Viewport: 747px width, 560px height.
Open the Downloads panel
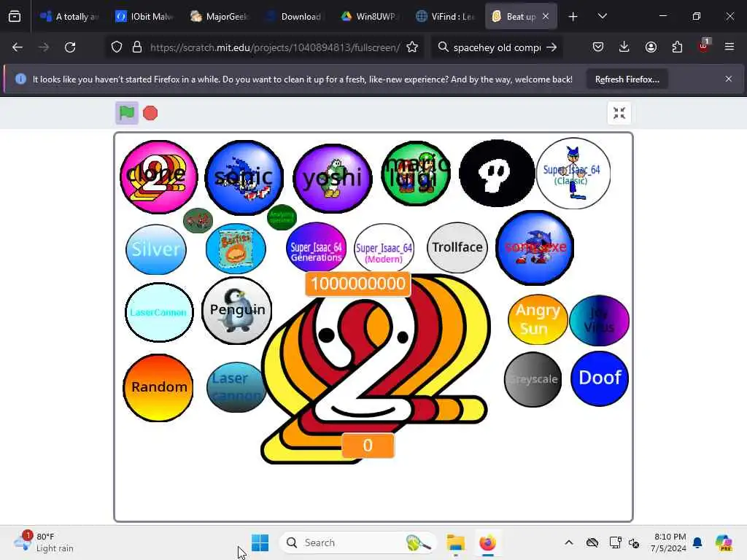624,47
